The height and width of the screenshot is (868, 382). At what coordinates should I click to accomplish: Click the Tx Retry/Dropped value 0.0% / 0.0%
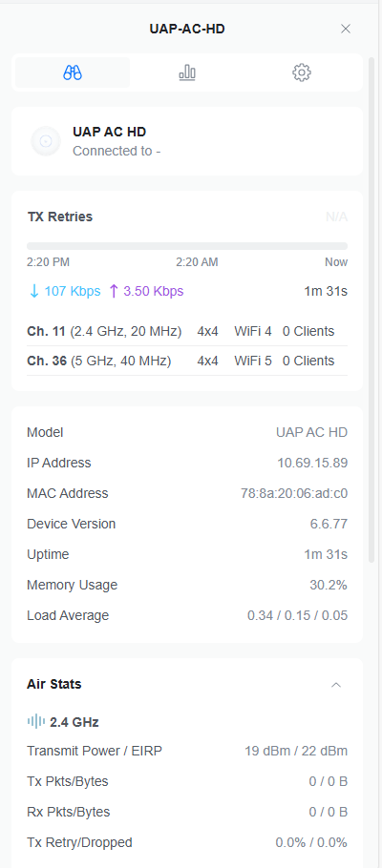[311, 842]
